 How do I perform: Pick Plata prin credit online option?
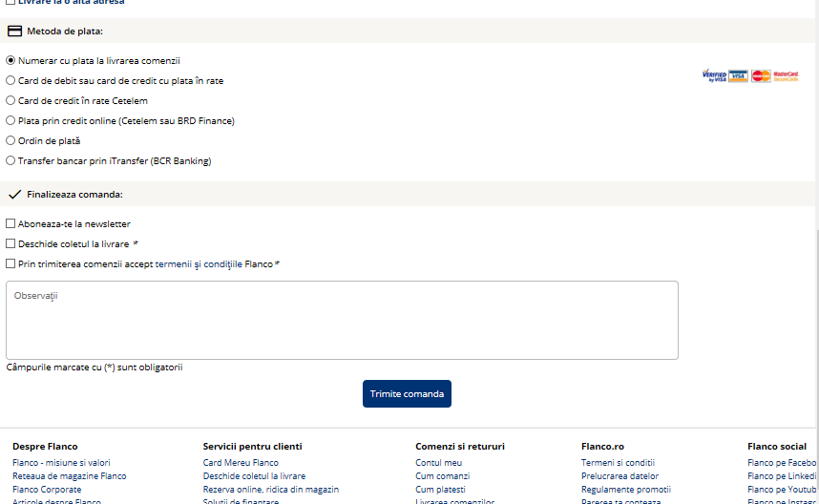click(10, 121)
